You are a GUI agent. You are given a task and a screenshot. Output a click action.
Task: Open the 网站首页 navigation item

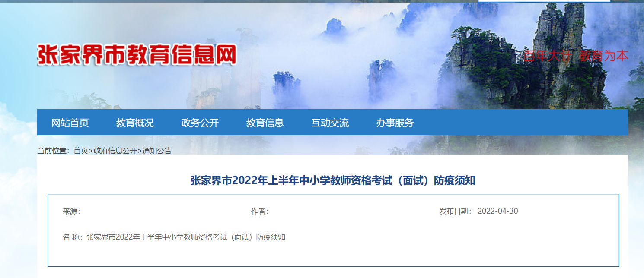70,123
